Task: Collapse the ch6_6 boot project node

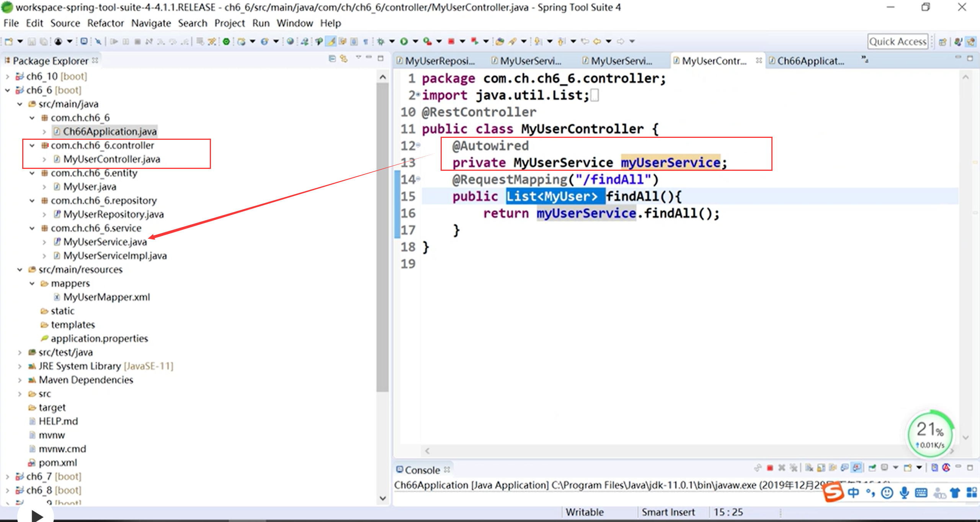Action: pyautogui.click(x=8, y=90)
